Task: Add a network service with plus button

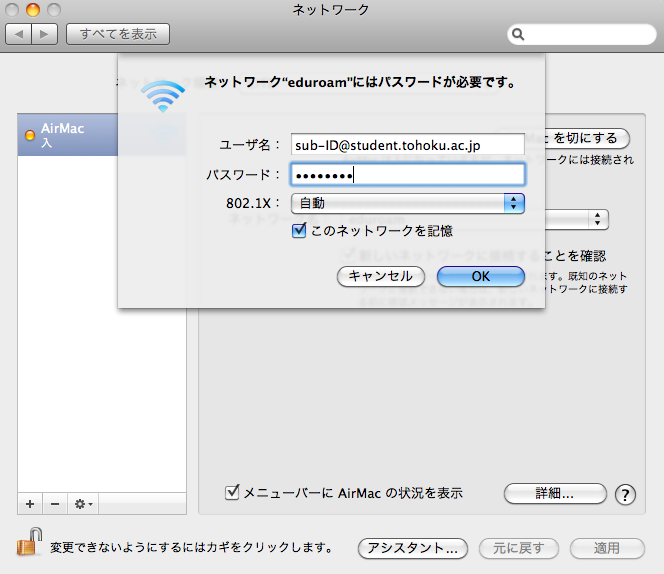Action: (30, 503)
